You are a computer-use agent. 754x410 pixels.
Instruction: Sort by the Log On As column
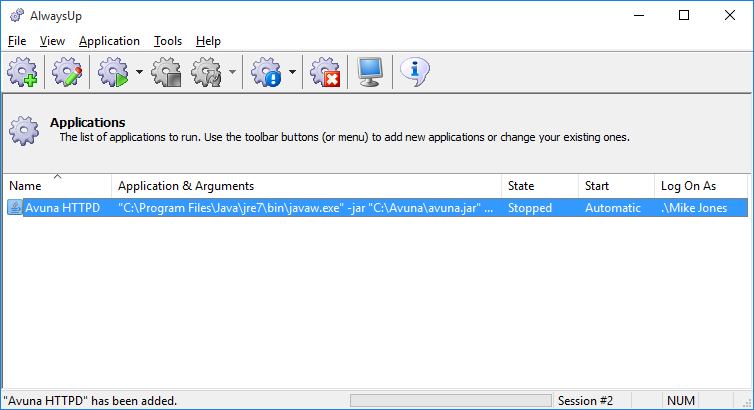pyautogui.click(x=701, y=186)
